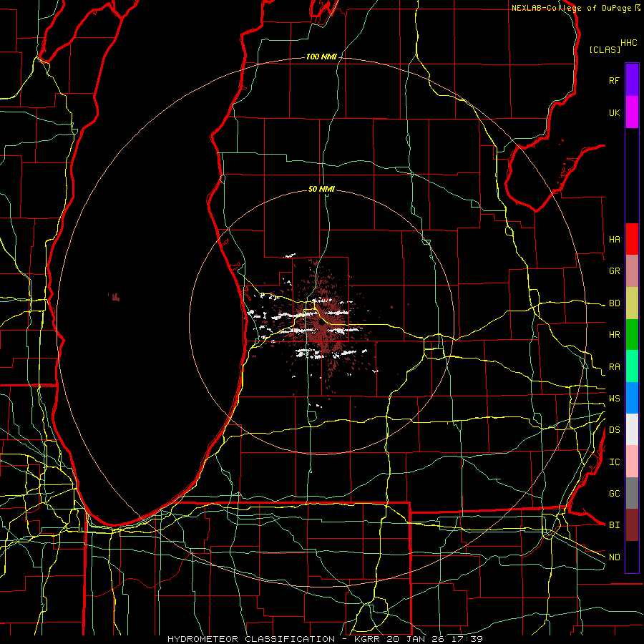Click the HA red legend color swatch

(632, 239)
